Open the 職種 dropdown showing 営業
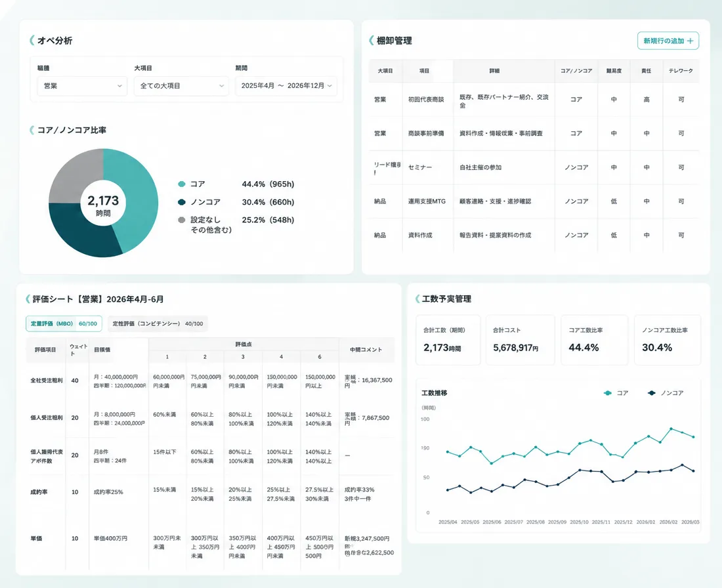The image size is (722, 588). click(82, 86)
